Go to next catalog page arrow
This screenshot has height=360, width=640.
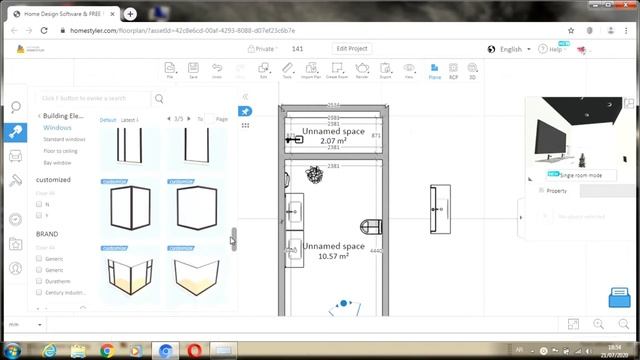(189, 119)
